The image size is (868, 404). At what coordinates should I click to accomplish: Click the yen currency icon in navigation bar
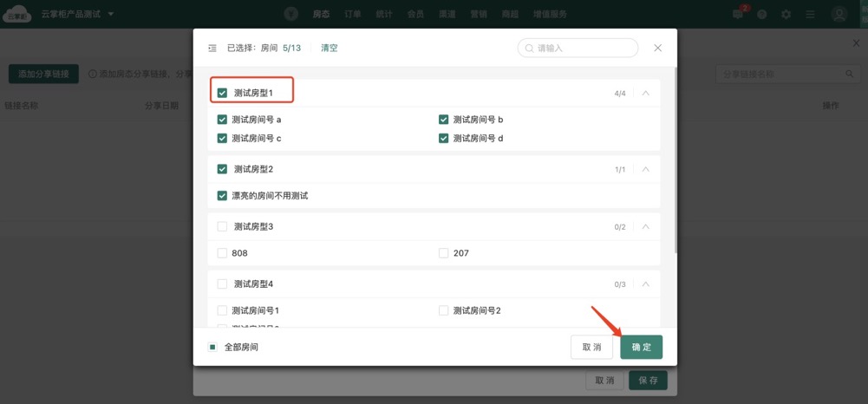291,15
